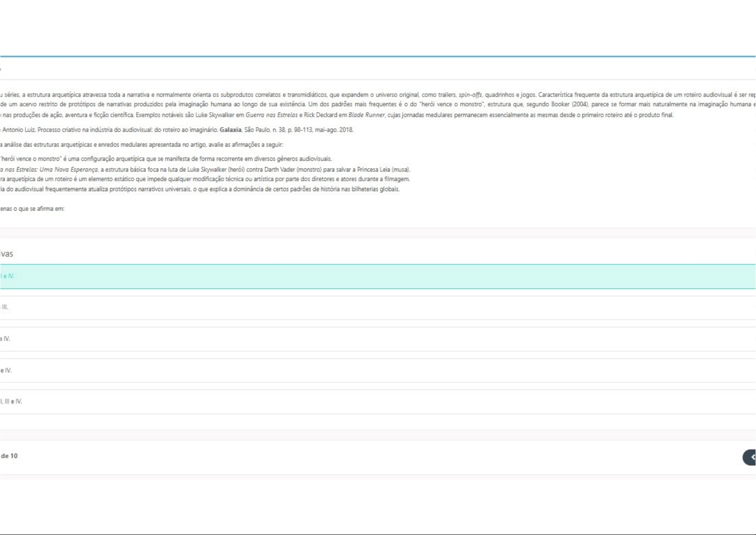Choose the answer option ending in 'III.'
This screenshot has width=756, height=535.
4,307
